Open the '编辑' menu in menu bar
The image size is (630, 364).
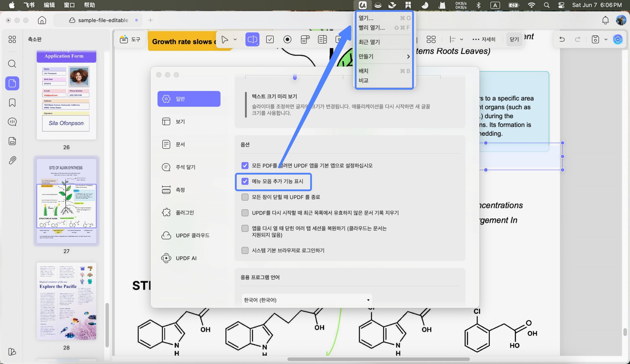pyautogui.click(x=49, y=5)
